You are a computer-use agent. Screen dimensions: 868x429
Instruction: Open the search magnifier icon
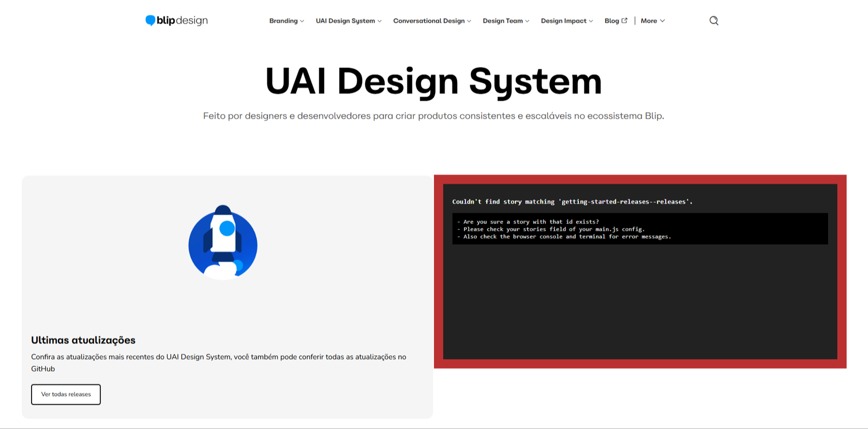714,21
